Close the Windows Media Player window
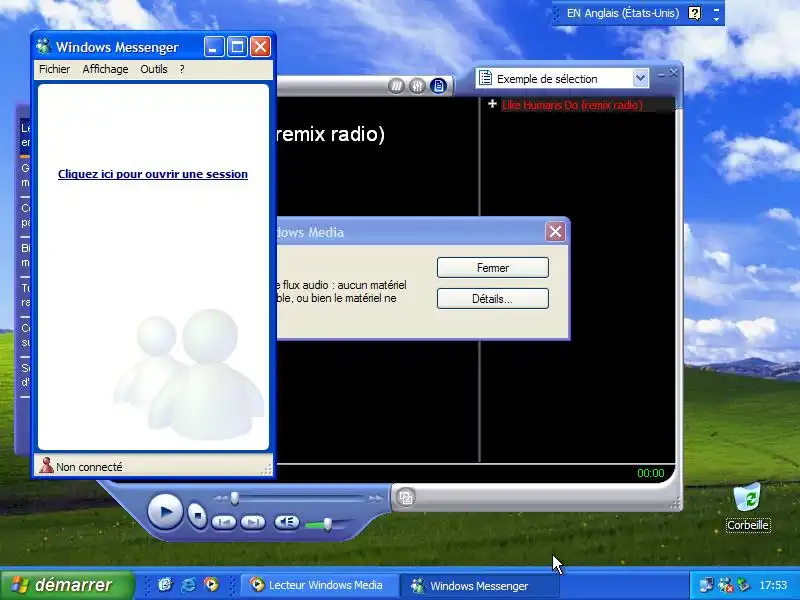Screen dimensions: 800x600 (x=673, y=73)
